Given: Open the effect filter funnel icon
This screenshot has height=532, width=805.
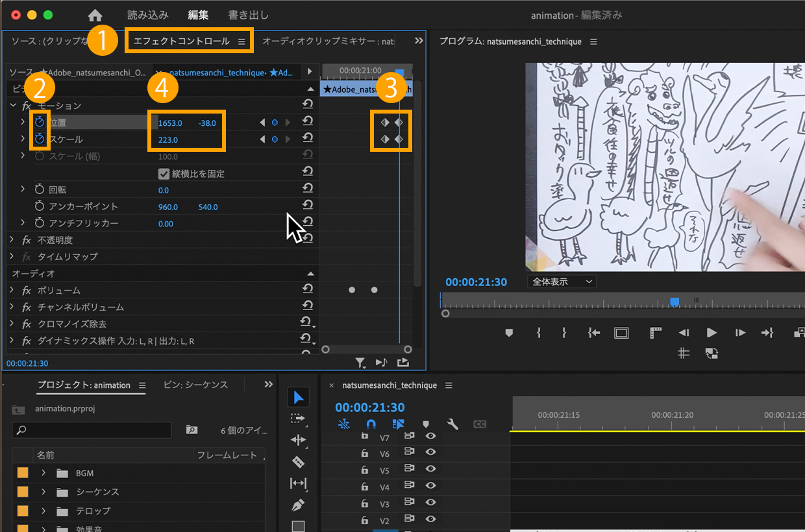Looking at the screenshot, I should tap(360, 363).
